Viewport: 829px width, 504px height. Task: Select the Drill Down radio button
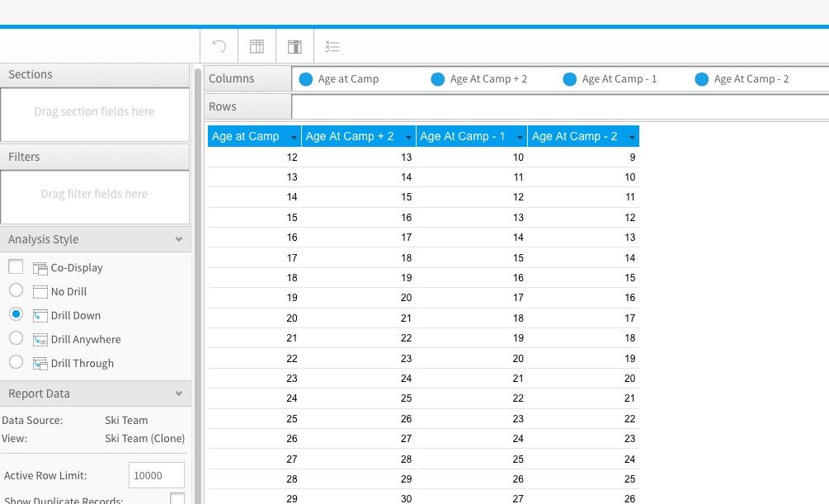16,314
